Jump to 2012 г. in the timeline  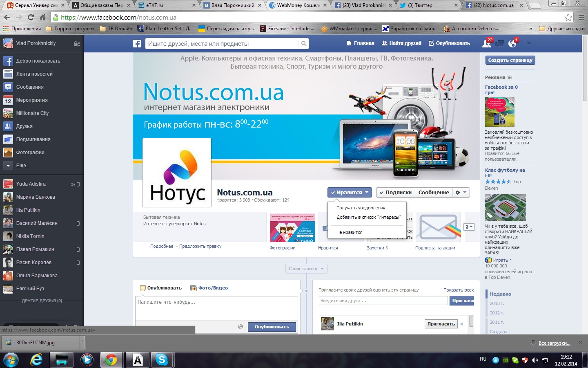[x=497, y=313]
